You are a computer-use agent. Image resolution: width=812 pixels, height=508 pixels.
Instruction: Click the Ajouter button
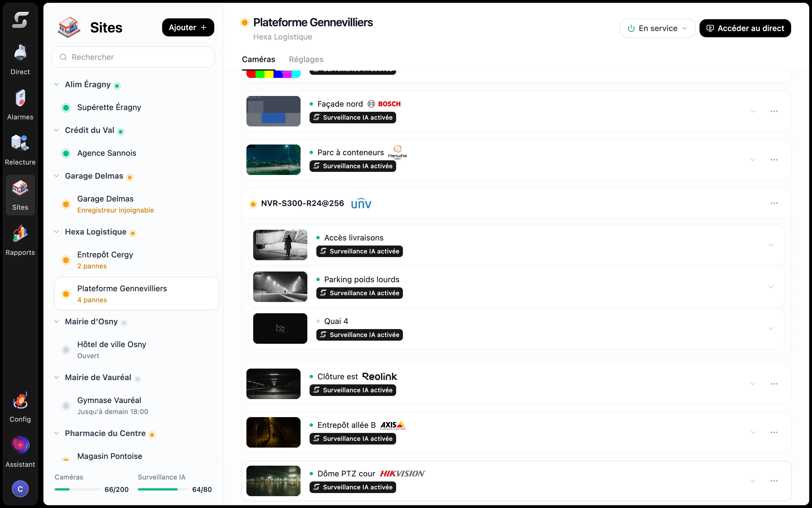(188, 28)
